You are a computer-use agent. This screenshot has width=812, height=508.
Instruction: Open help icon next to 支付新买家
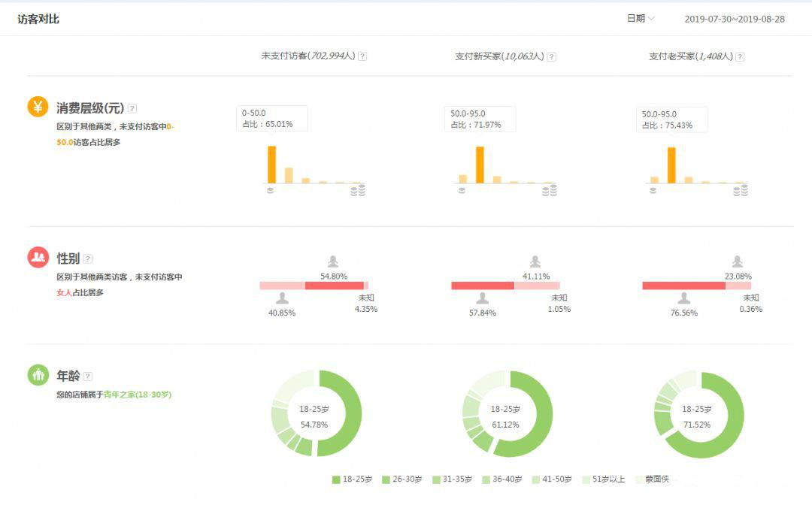tap(552, 57)
